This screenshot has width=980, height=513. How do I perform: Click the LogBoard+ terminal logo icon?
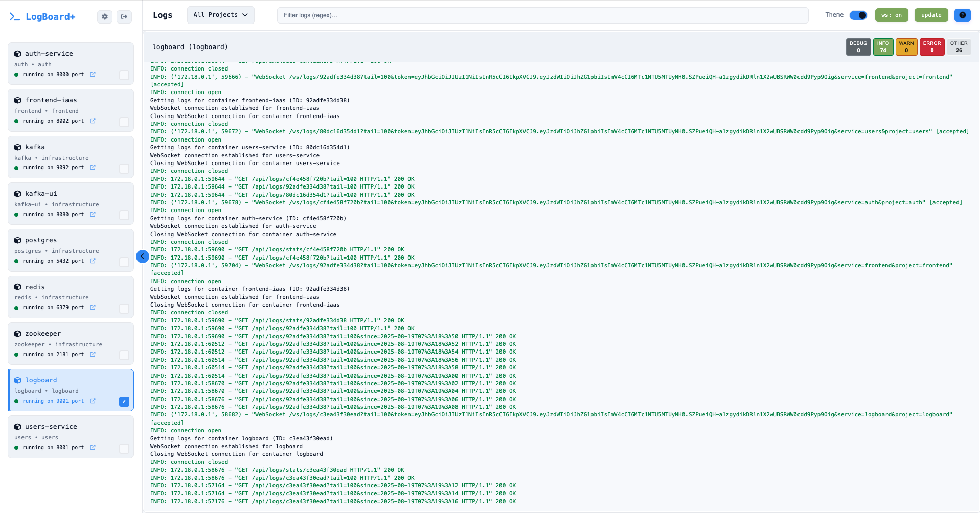coord(15,17)
